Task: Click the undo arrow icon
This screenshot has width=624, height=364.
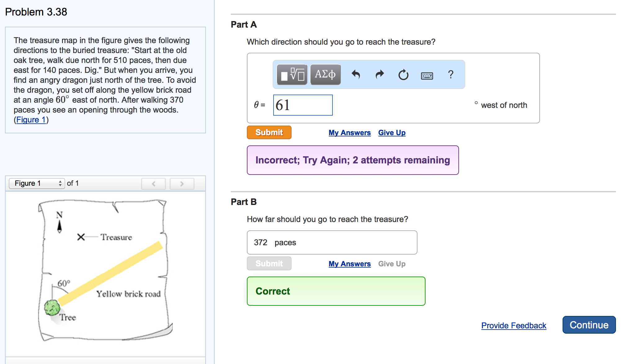Action: point(356,75)
